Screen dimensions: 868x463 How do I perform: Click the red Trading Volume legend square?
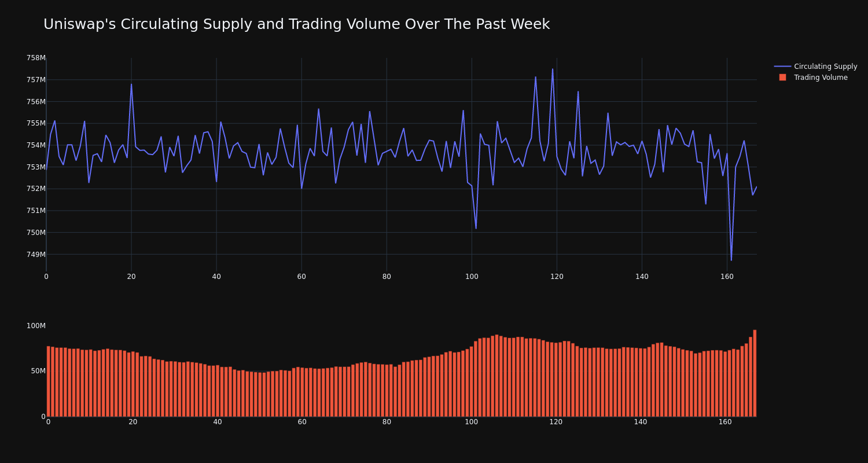[x=782, y=78]
